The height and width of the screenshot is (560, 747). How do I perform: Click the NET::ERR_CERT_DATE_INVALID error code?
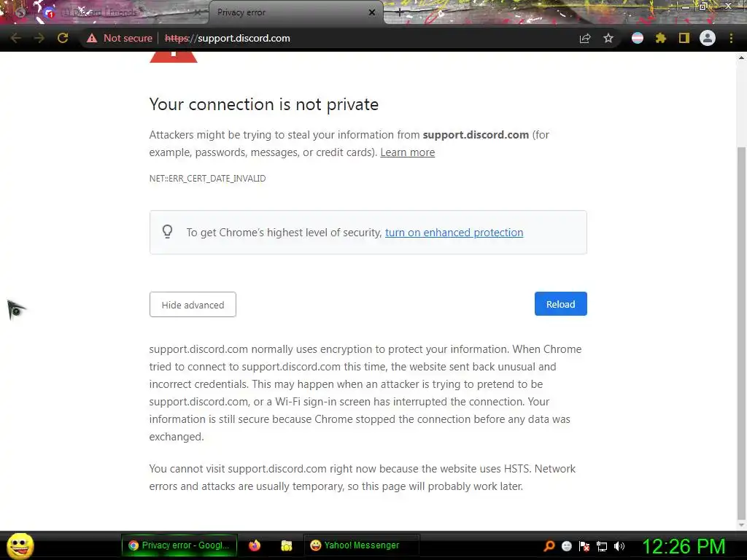tap(207, 179)
